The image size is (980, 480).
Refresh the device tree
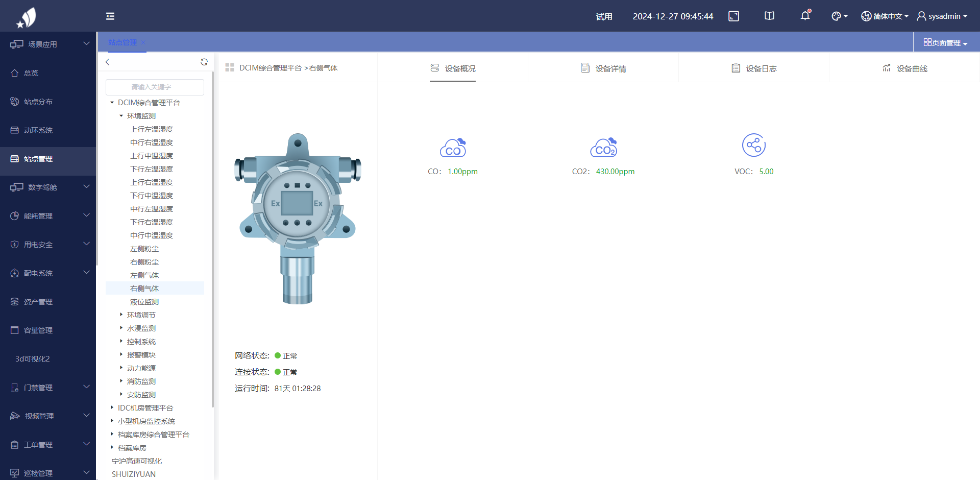[x=204, y=62]
